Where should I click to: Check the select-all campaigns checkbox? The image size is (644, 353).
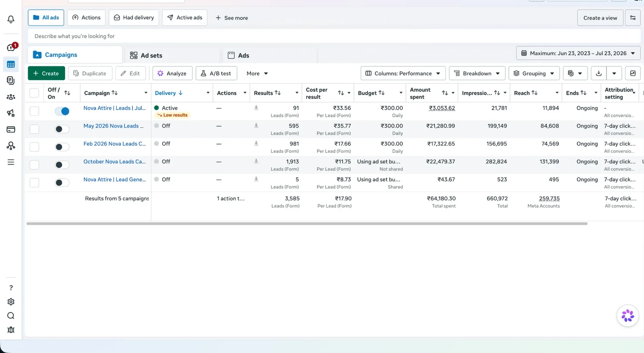(x=34, y=93)
